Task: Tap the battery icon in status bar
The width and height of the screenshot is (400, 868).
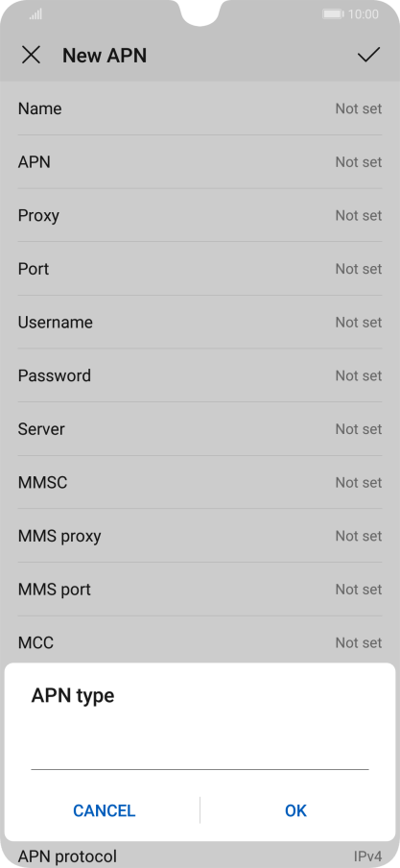Action: 334,14
